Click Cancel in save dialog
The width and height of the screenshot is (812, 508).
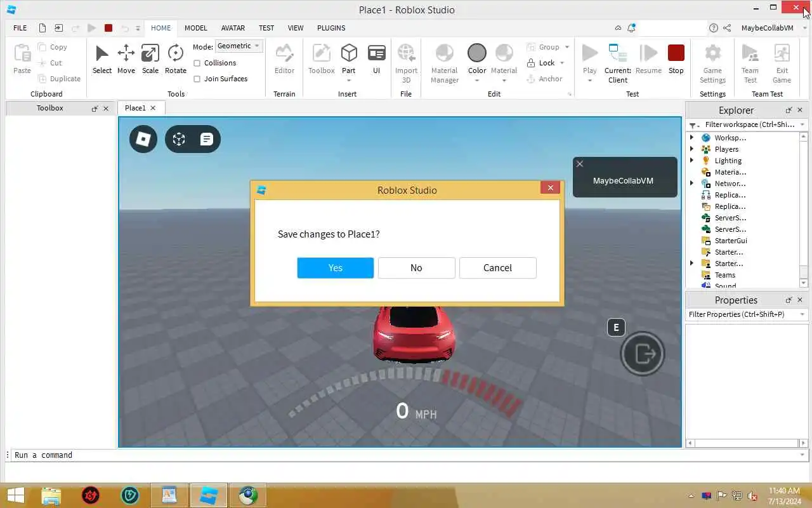497,268
